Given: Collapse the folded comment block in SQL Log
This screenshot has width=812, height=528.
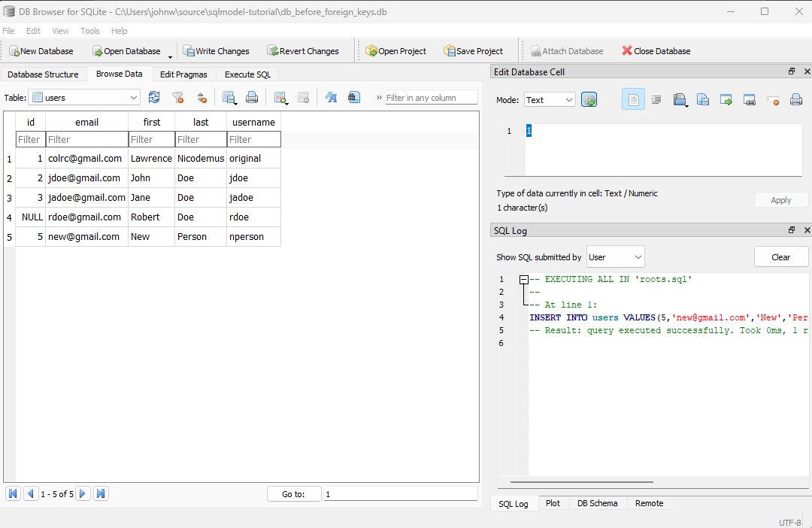Looking at the screenshot, I should [524, 279].
